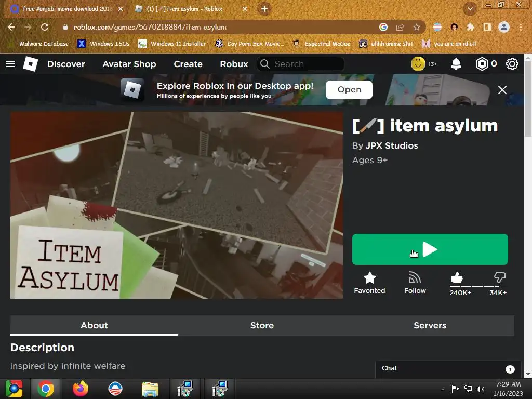This screenshot has width=532, height=399.
Task: Click Open in the desktop app banner
Action: (x=349, y=89)
